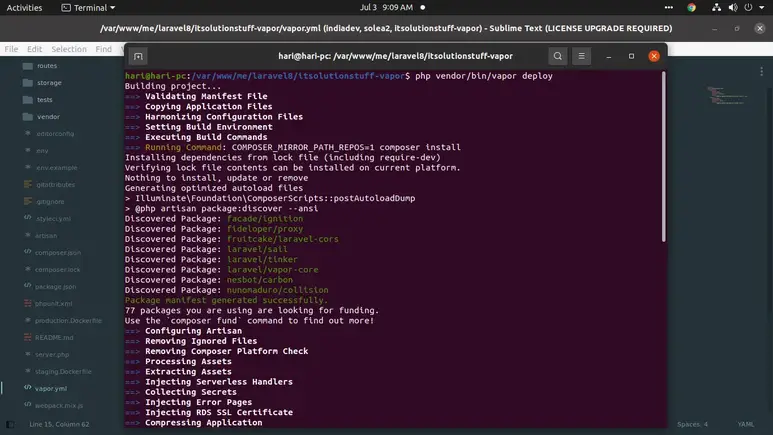Image resolution: width=773 pixels, height=435 pixels.
Task: Open composer.lock in sidebar
Action: tap(57, 270)
